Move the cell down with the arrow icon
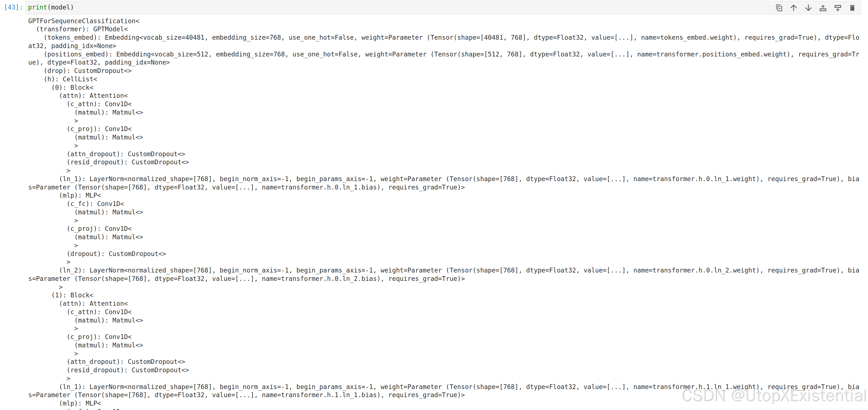This screenshot has width=868, height=410. pyautogui.click(x=808, y=8)
